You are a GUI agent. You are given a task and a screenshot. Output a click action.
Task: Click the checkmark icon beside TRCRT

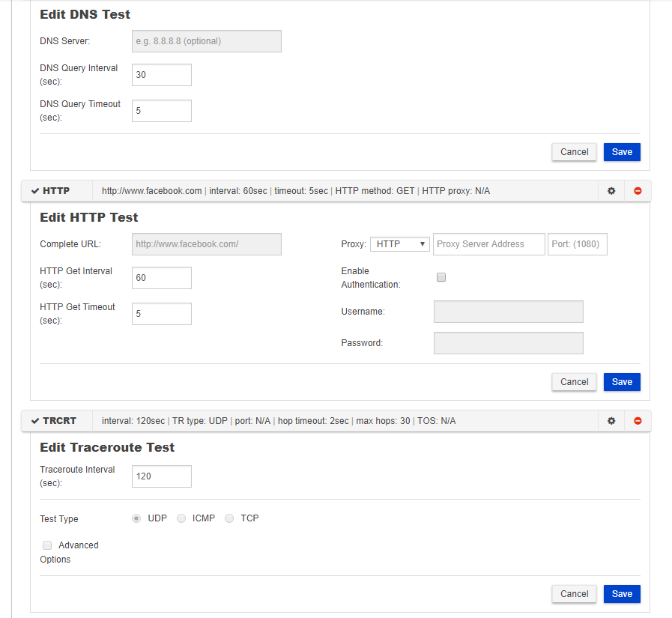click(x=35, y=421)
